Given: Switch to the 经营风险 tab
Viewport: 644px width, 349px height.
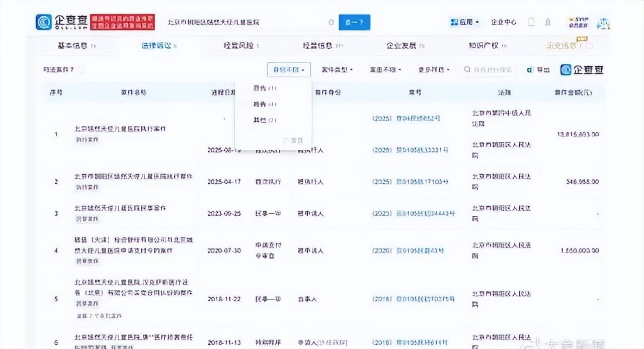Looking at the screenshot, I should click(x=241, y=46).
